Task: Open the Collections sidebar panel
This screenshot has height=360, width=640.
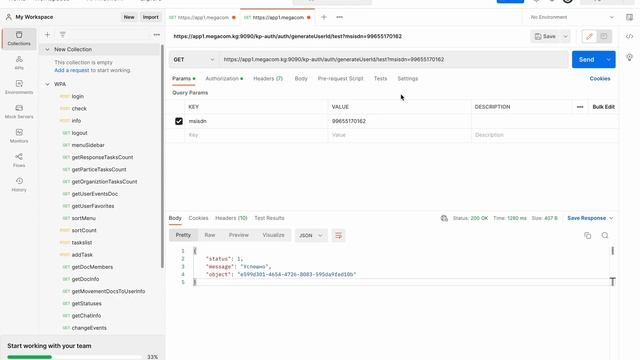Action: pyautogui.click(x=19, y=38)
